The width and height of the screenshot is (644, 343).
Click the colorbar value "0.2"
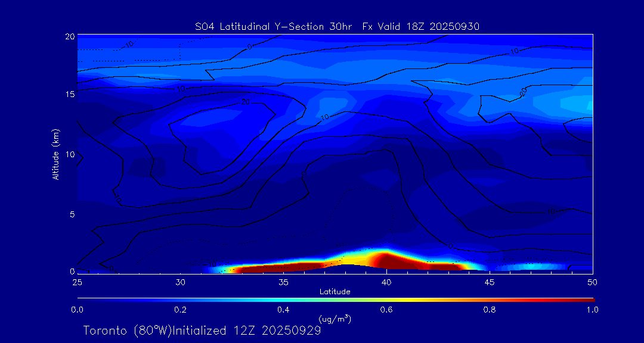coord(180,310)
